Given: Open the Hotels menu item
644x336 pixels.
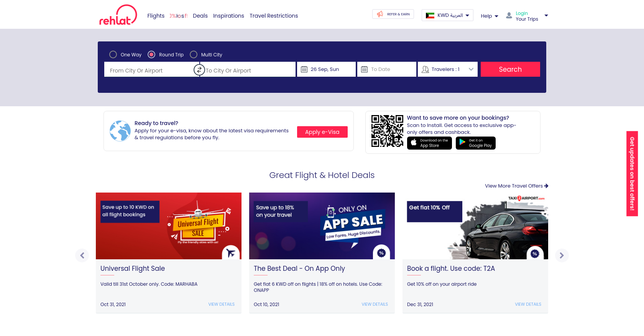Looking at the screenshot, I should [x=179, y=16].
